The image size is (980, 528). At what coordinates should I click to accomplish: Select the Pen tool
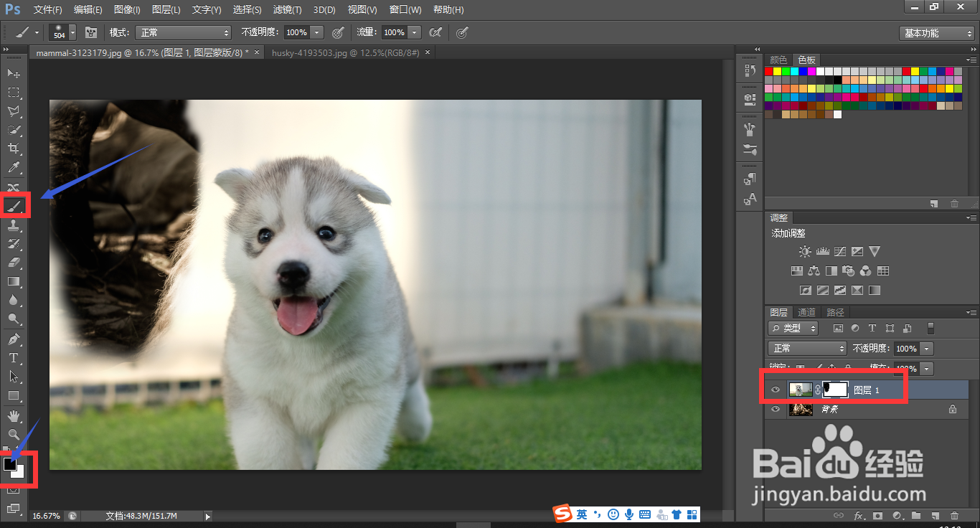pyautogui.click(x=14, y=339)
